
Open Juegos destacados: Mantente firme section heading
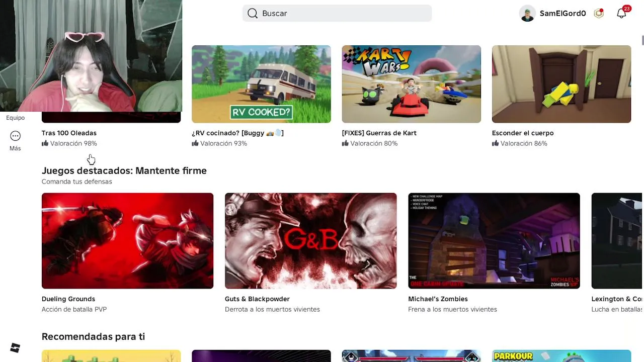click(124, 171)
